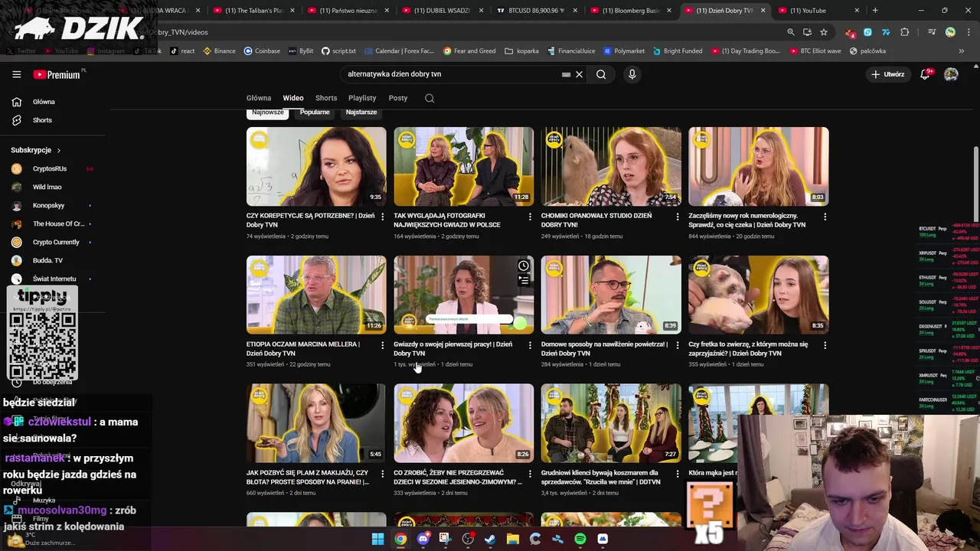Viewport: 980px width, 551px height.
Task: Switch to the Główna channel tab
Action: click(259, 98)
